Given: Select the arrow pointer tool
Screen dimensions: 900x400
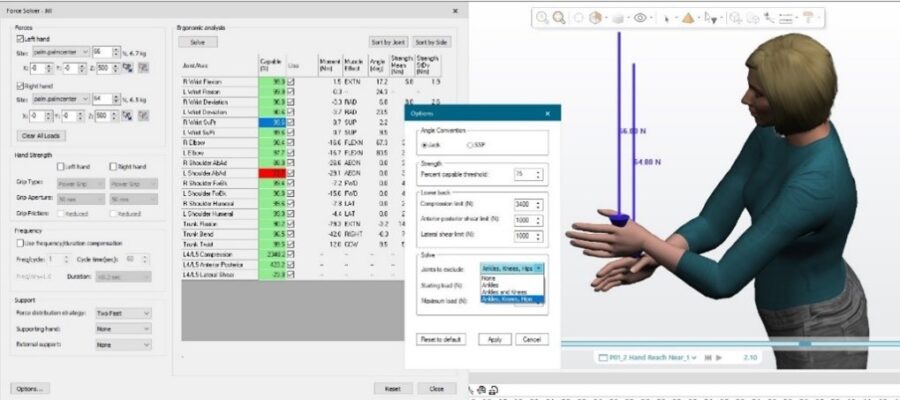Looking at the screenshot, I should pos(667,17).
